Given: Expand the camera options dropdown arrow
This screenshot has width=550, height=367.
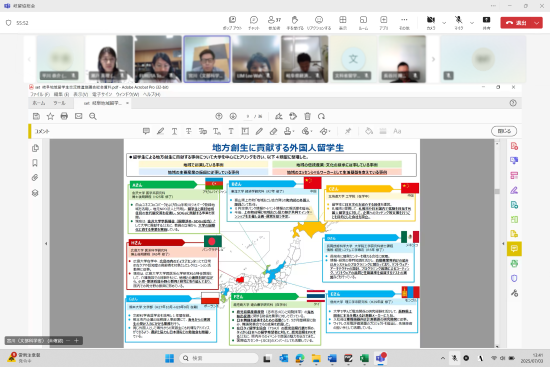Looking at the screenshot, I should [x=444, y=23].
